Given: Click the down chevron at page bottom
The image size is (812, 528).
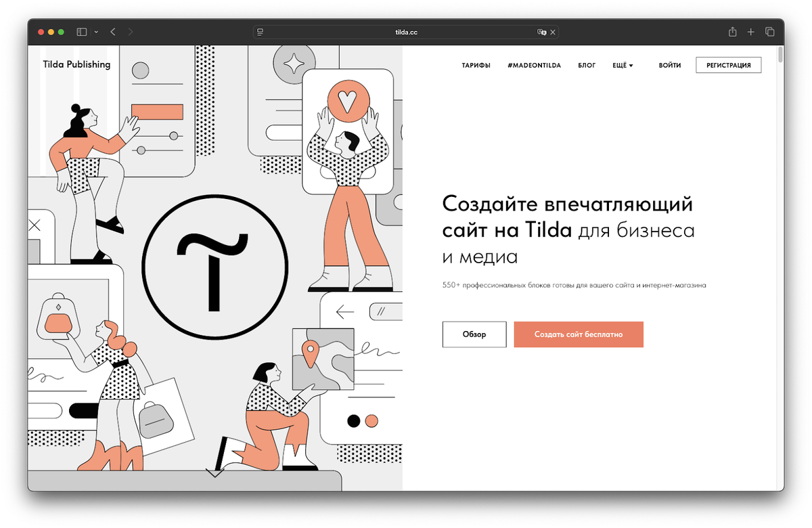Looking at the screenshot, I should [x=215, y=473].
